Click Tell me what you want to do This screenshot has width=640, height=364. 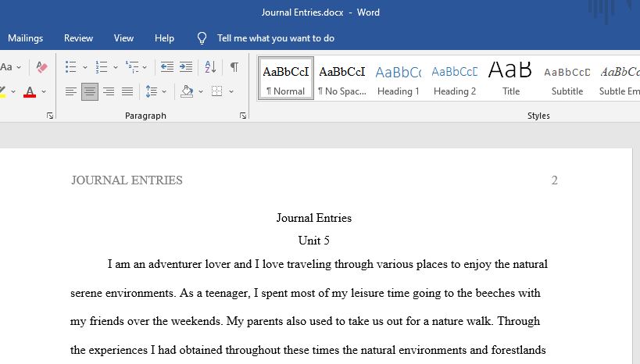coord(276,38)
